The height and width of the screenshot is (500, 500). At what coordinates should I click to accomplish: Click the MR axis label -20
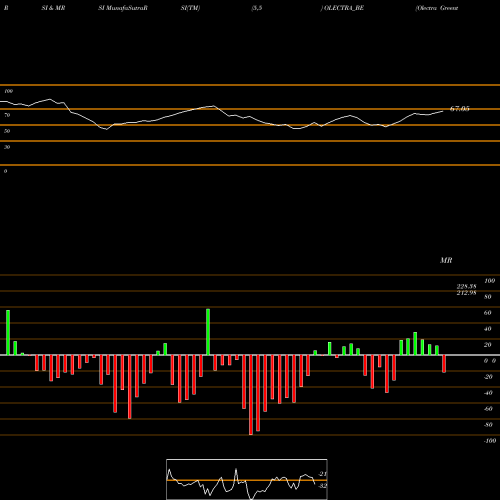tap(488, 377)
